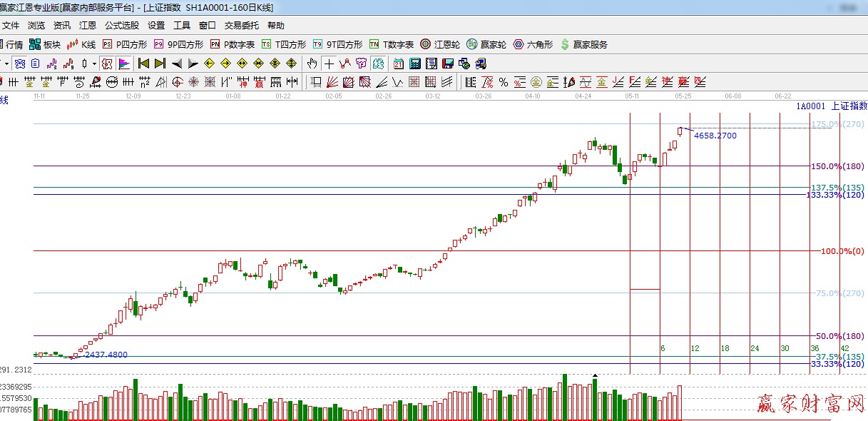Click the save floppy disk icon
Image resolution: width=868 pixels, height=421 pixels.
(x=447, y=64)
